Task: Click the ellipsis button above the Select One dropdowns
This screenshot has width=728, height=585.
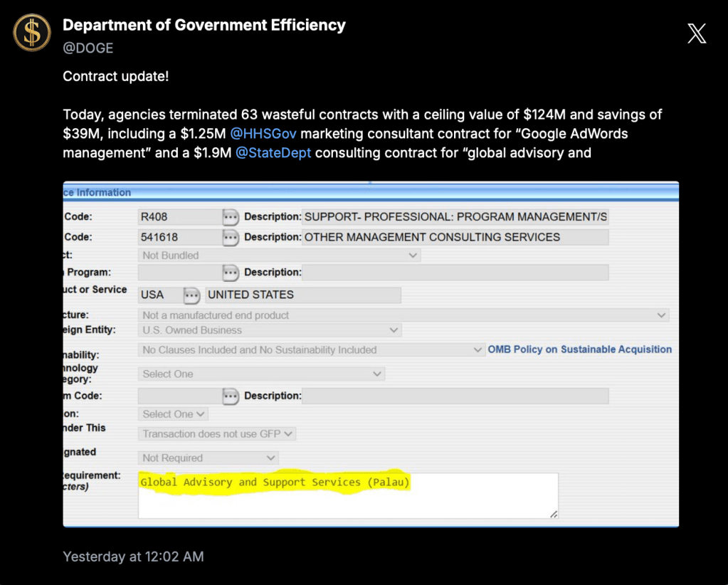Action: [230, 396]
